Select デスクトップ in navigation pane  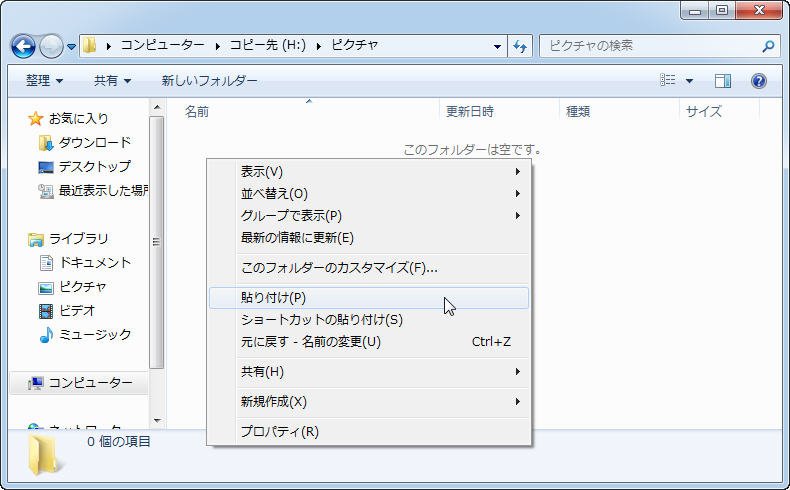[x=95, y=167]
